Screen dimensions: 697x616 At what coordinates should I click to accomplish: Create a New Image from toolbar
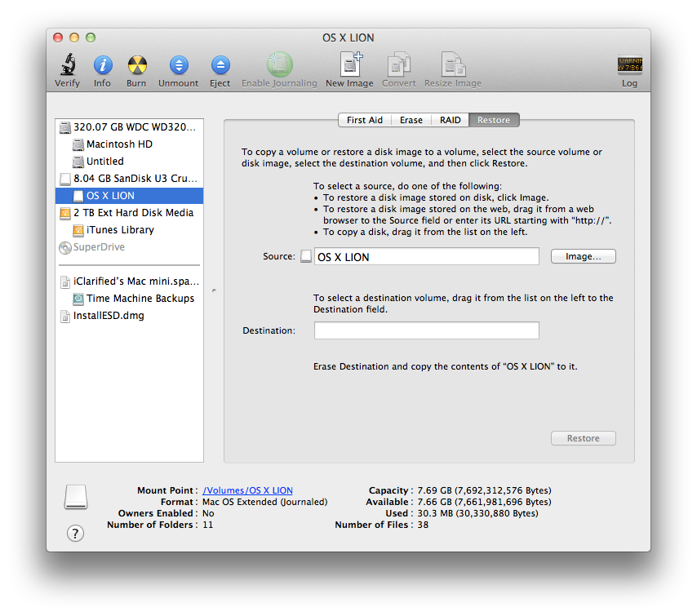pyautogui.click(x=349, y=65)
